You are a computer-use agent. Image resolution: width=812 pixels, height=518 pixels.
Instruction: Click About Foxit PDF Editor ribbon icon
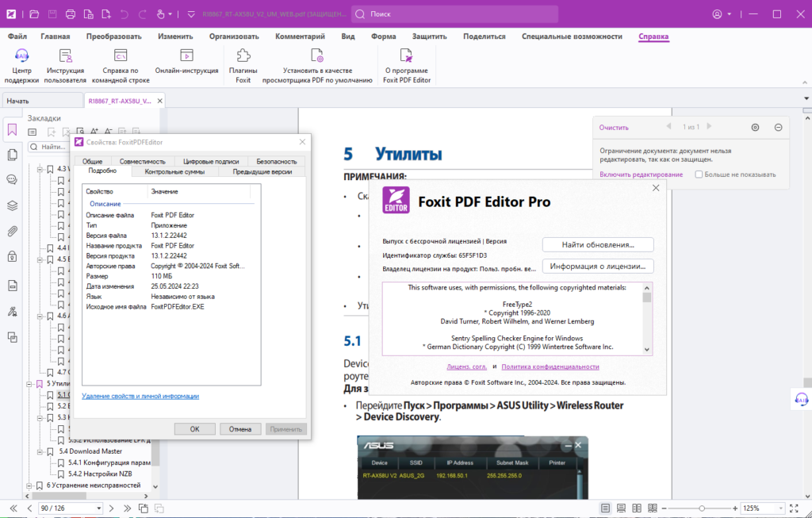tap(407, 66)
